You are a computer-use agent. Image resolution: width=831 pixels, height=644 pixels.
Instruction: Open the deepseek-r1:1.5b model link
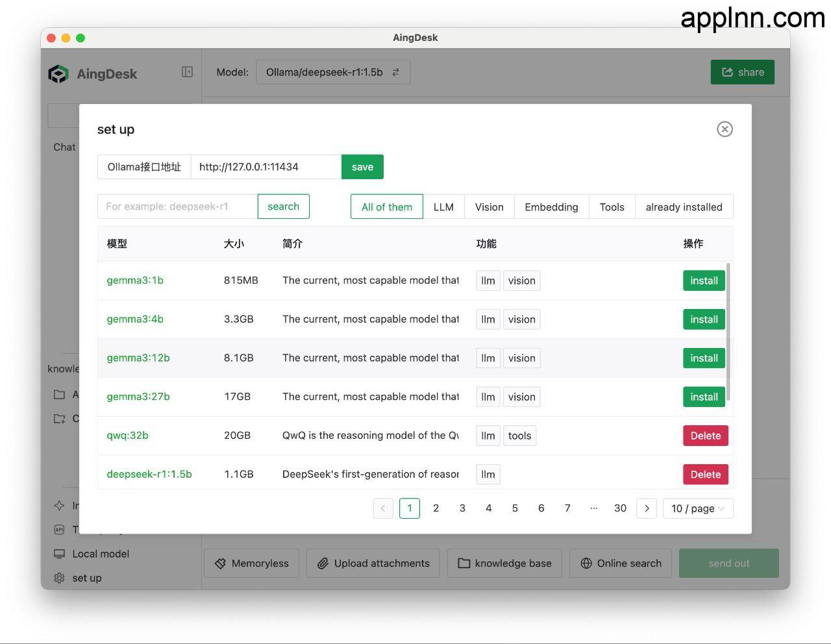point(149,474)
